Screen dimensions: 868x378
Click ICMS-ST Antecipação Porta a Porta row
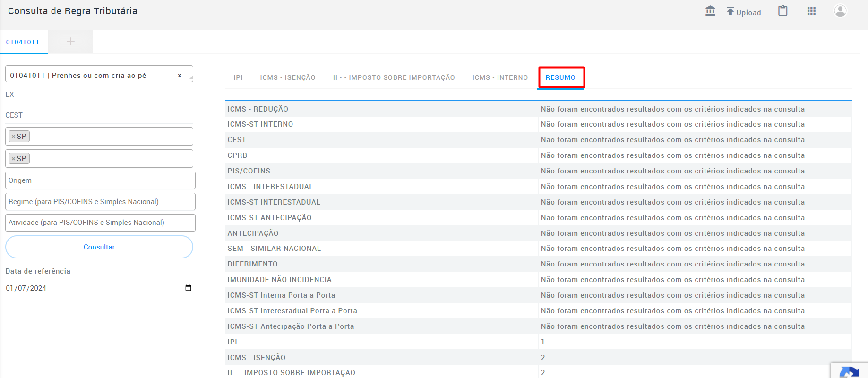click(538, 326)
